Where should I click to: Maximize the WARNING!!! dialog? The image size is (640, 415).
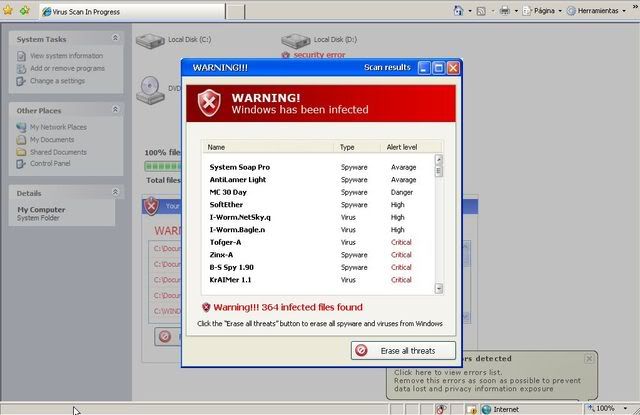pyautogui.click(x=438, y=68)
